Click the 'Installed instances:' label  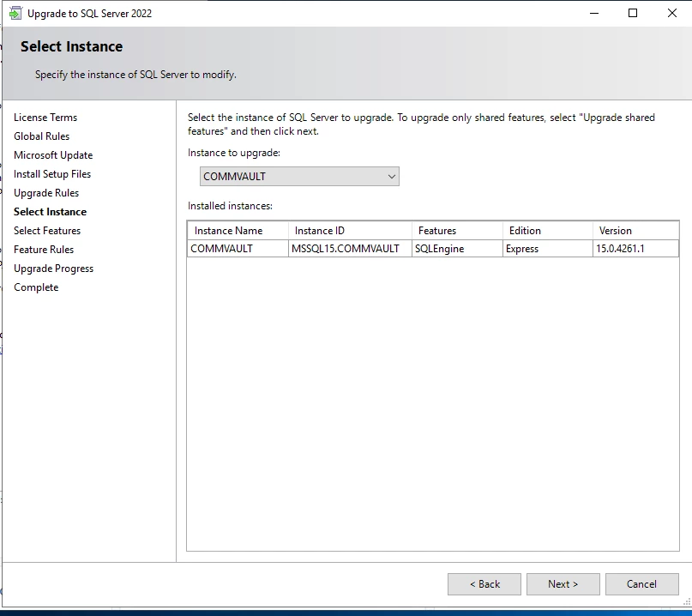(x=230, y=206)
